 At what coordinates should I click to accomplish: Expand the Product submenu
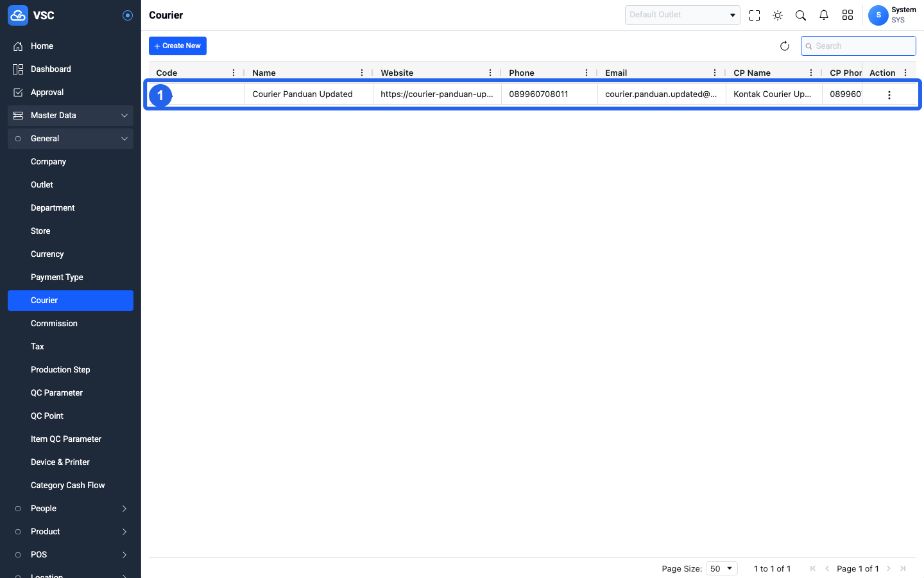pos(71,532)
